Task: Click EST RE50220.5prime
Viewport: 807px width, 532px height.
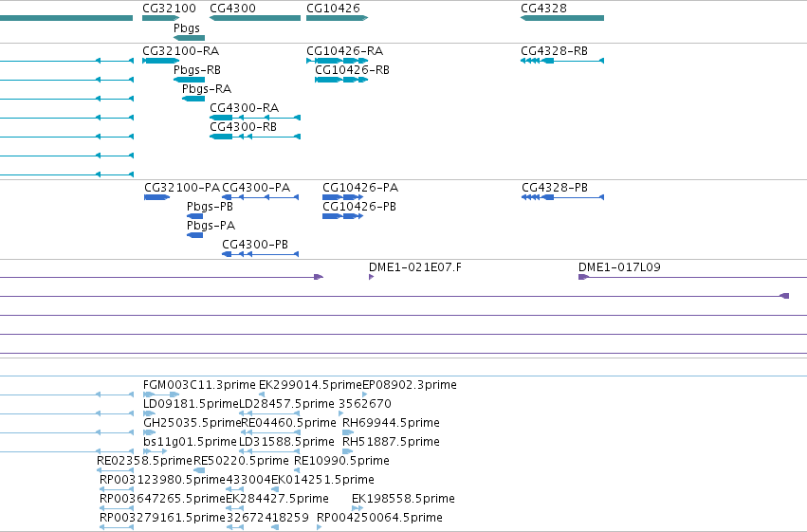Action: pos(199,470)
